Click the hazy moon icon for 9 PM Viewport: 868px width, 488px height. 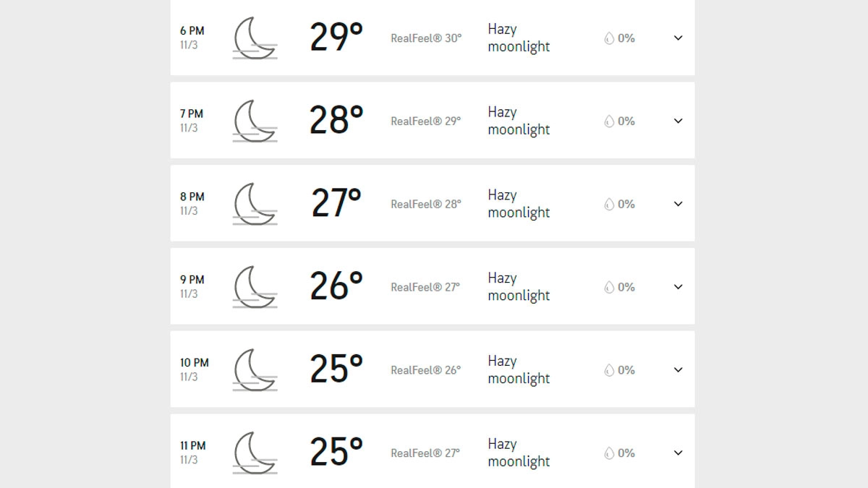click(x=255, y=288)
